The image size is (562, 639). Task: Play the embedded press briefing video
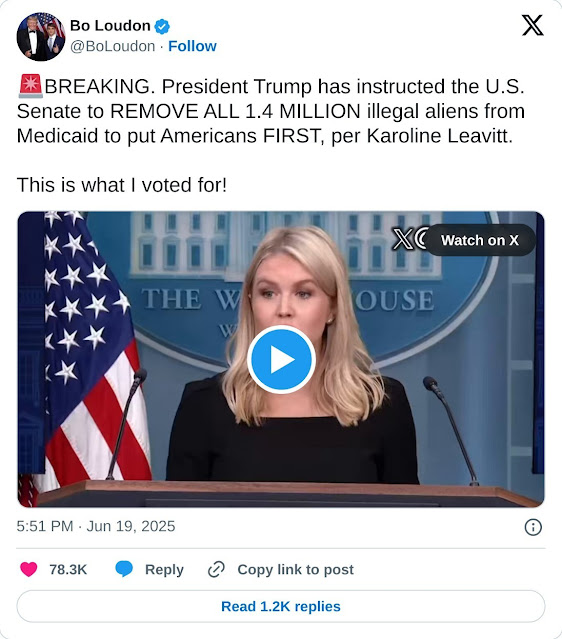point(281,359)
